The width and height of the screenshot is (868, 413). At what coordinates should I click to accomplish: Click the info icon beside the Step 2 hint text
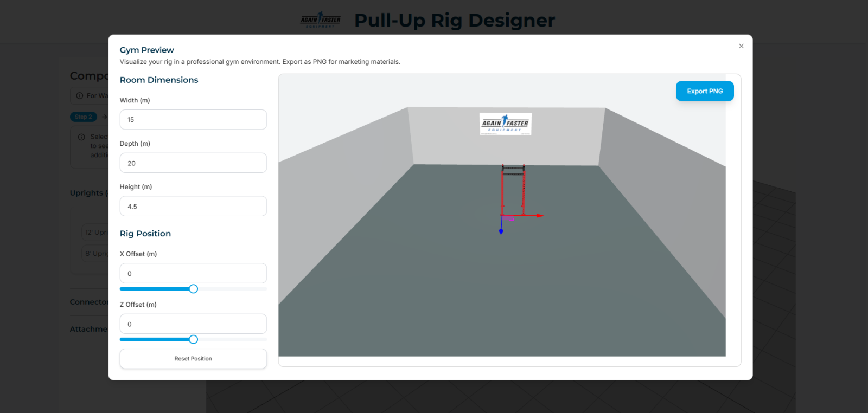point(81,137)
